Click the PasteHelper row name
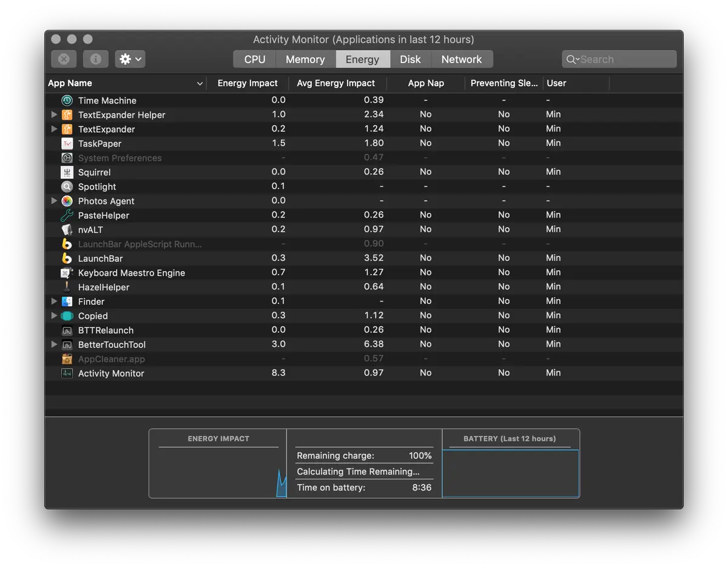The width and height of the screenshot is (728, 568). [x=104, y=215]
